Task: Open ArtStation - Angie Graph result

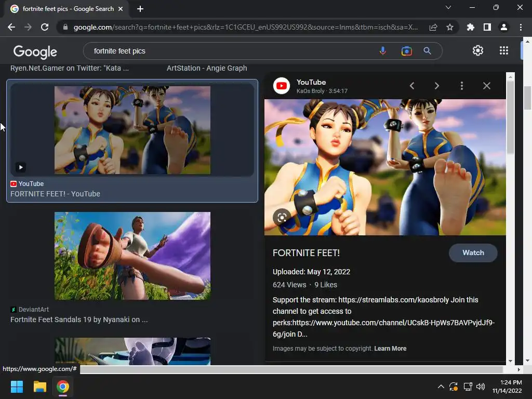Action: [207, 68]
